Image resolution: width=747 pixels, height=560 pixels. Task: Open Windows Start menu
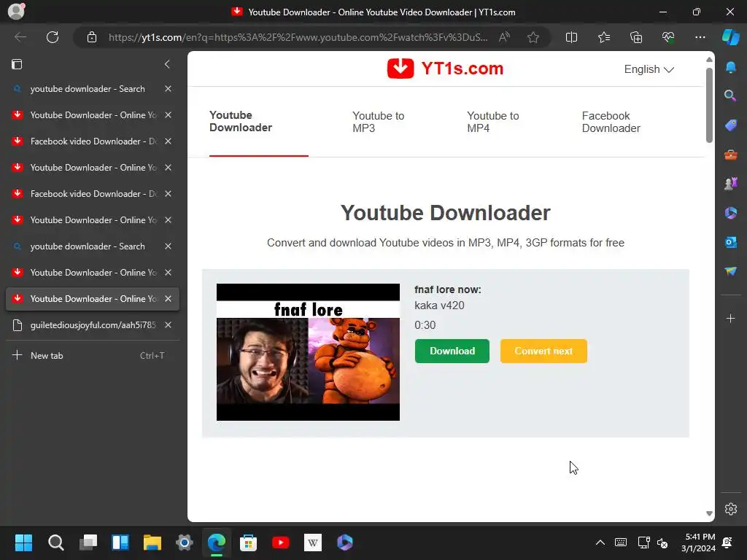point(23,542)
